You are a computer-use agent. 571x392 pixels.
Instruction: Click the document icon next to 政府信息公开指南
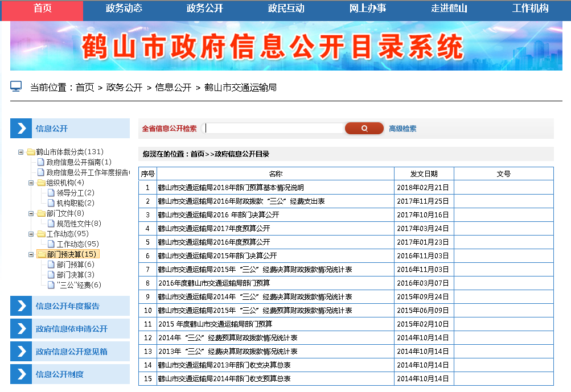[40, 162]
